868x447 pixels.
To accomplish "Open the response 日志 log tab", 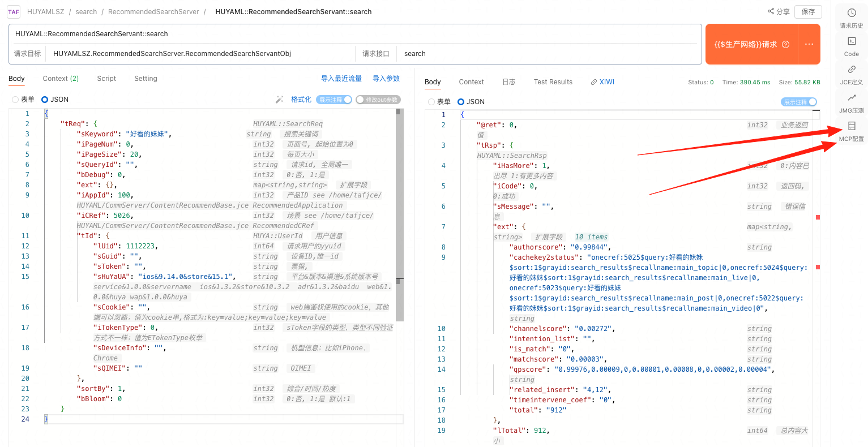I will pyautogui.click(x=508, y=82).
